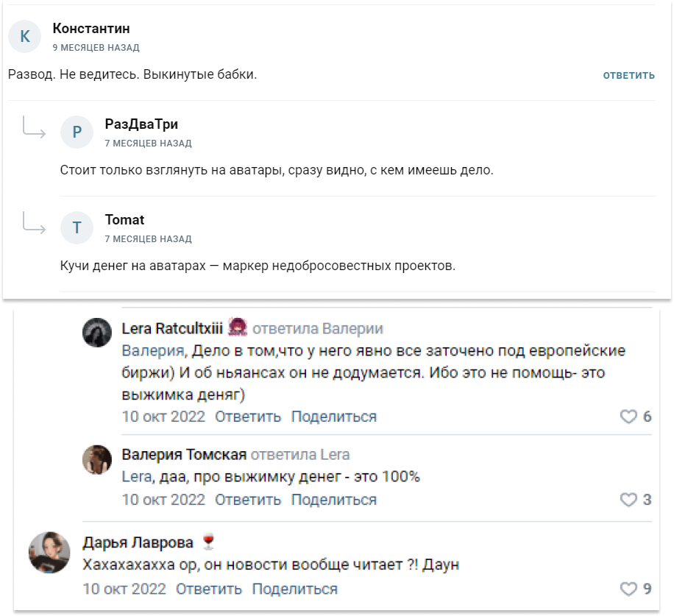The image size is (674, 616).
Task: Click Ответить under Lera's comment
Action: point(245,416)
